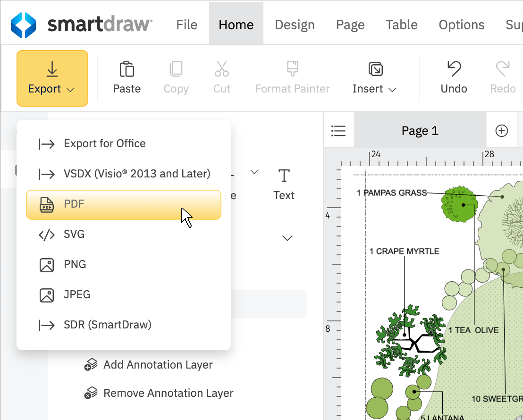Expand the chevron next to the Text tool
Viewport: 523px width, 420px height.
pyautogui.click(x=254, y=172)
